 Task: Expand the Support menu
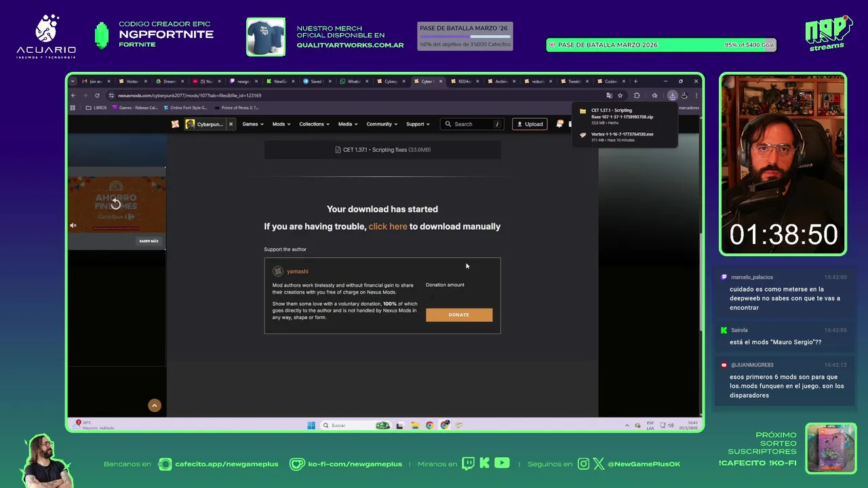[418, 124]
